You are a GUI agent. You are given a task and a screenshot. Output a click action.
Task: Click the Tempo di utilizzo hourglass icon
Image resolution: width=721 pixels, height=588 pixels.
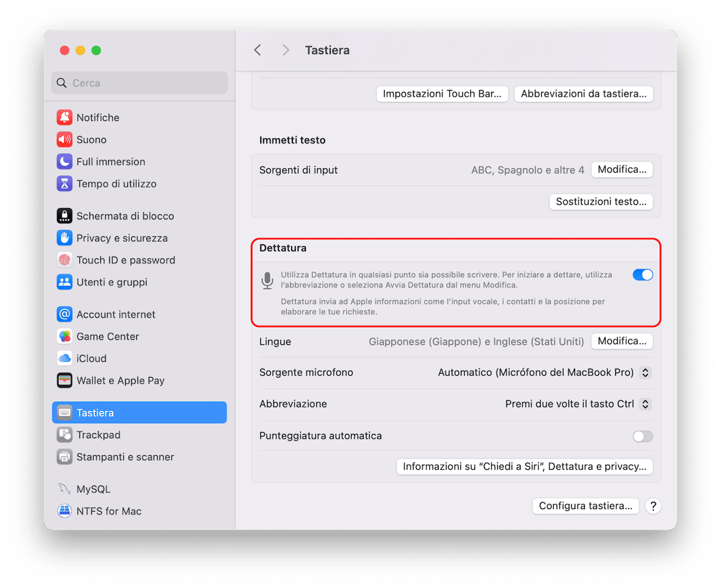[64, 184]
